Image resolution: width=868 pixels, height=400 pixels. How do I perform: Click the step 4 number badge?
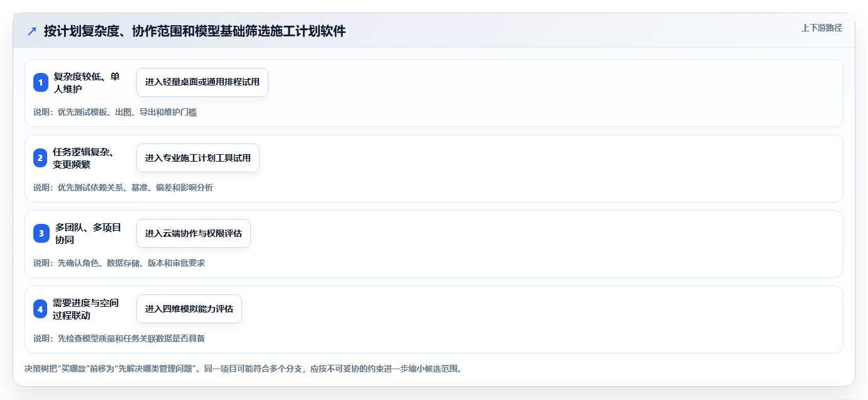click(x=41, y=309)
